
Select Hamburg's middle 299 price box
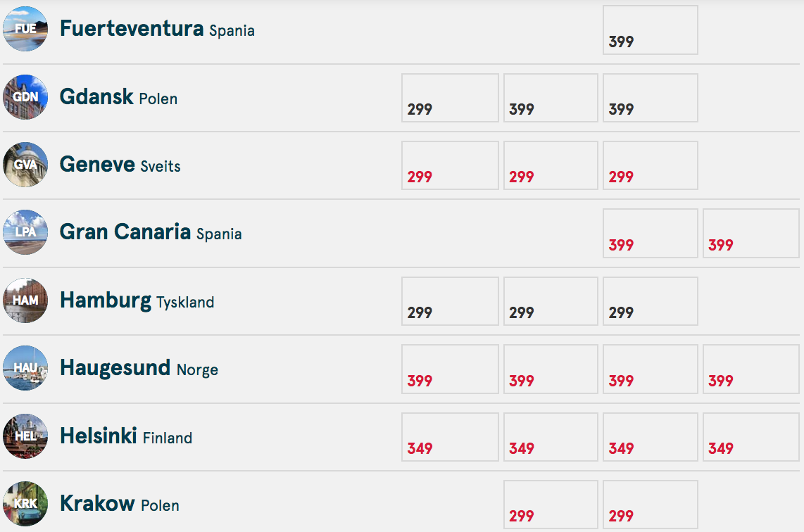point(551,301)
